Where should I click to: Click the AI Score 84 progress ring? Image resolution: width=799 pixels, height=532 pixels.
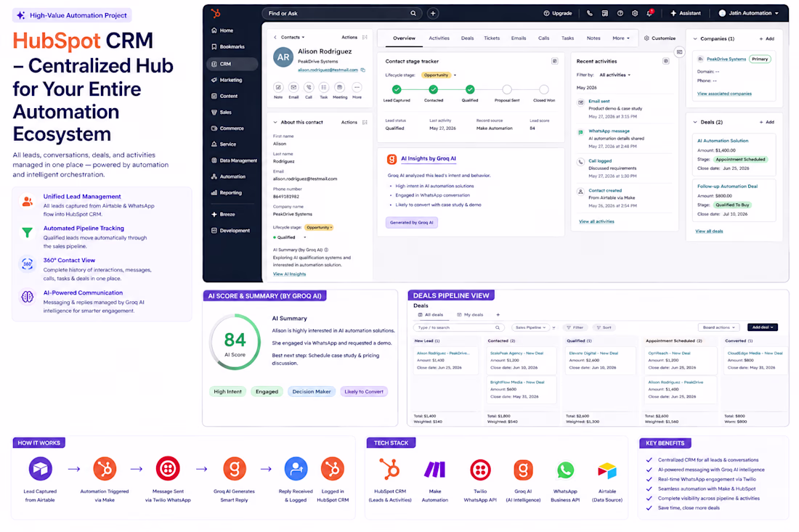tap(235, 342)
